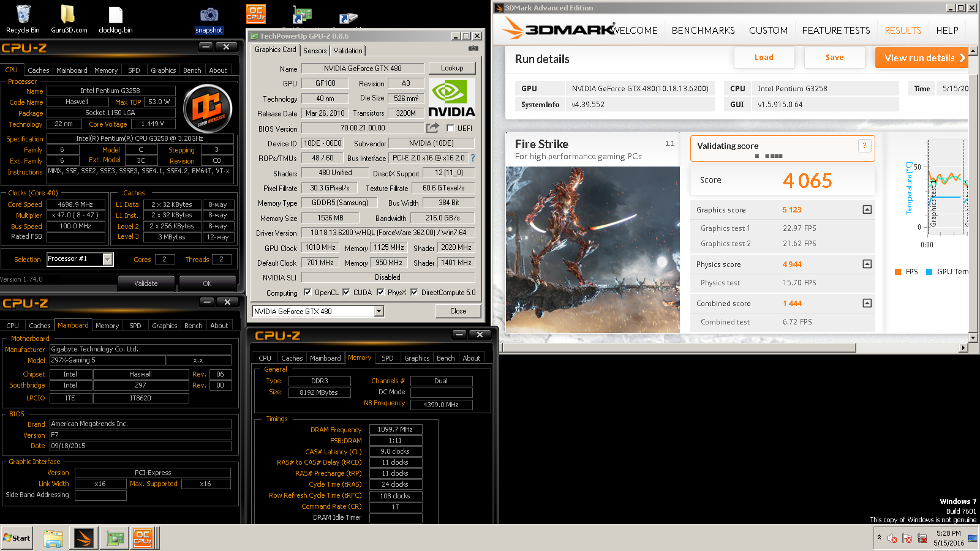This screenshot has height=551, width=980.
Task: Click the 3DMark logo in header
Action: click(x=559, y=29)
